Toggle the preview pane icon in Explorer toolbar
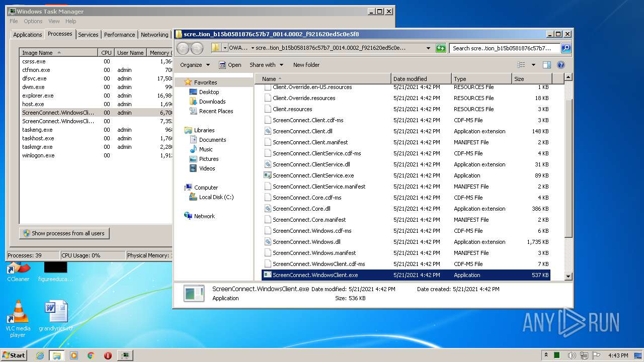The image size is (644, 362). coord(547,65)
